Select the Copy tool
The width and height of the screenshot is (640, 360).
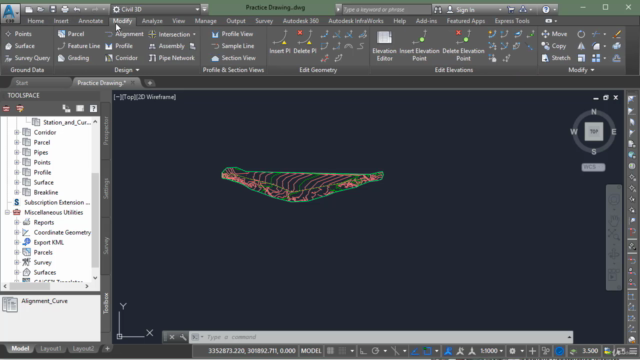point(554,46)
